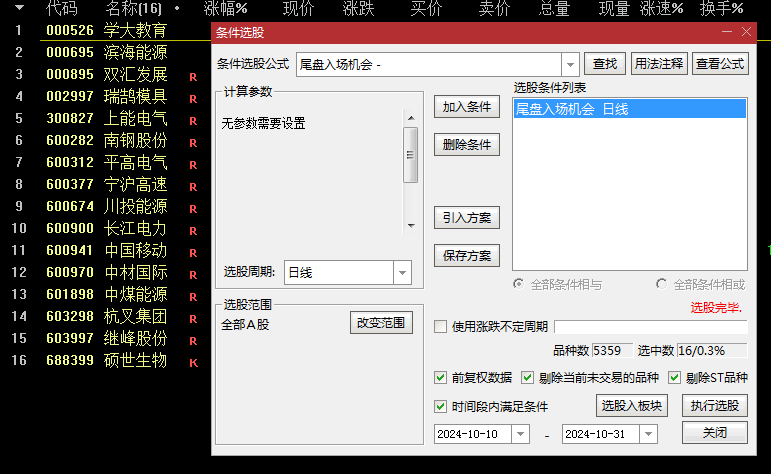Click the 加入条件 button
Viewport: 771px width, 474px height.
tap(467, 107)
